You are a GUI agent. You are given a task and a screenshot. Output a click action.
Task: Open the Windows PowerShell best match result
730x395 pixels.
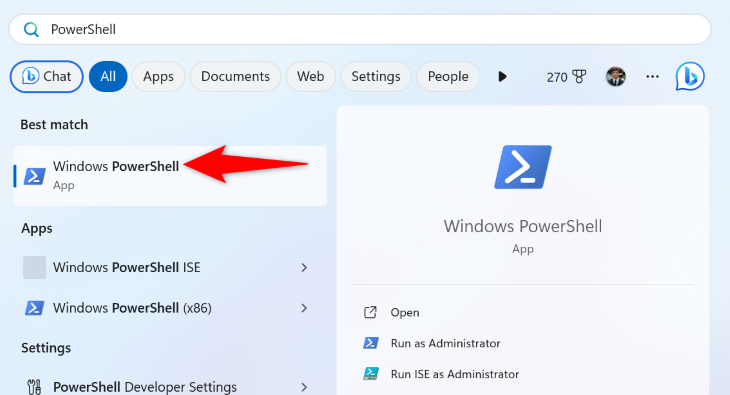click(170, 176)
